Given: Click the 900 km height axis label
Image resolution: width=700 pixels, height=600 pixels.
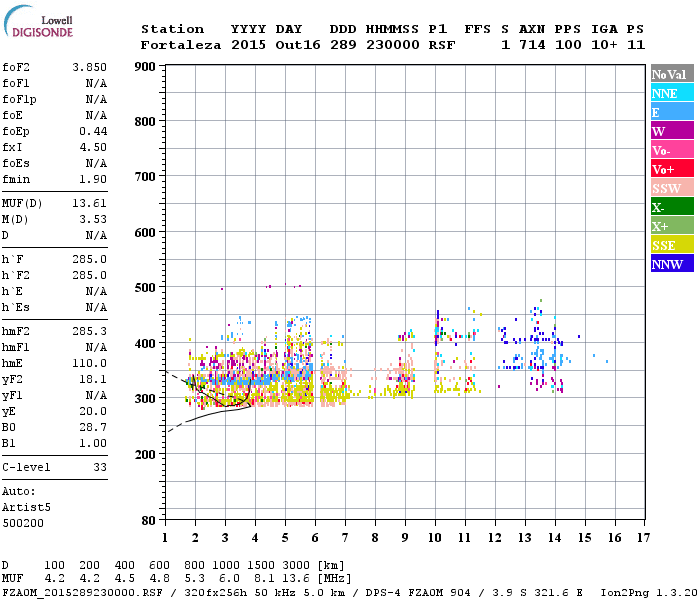Looking at the screenshot, I should click(x=145, y=67).
